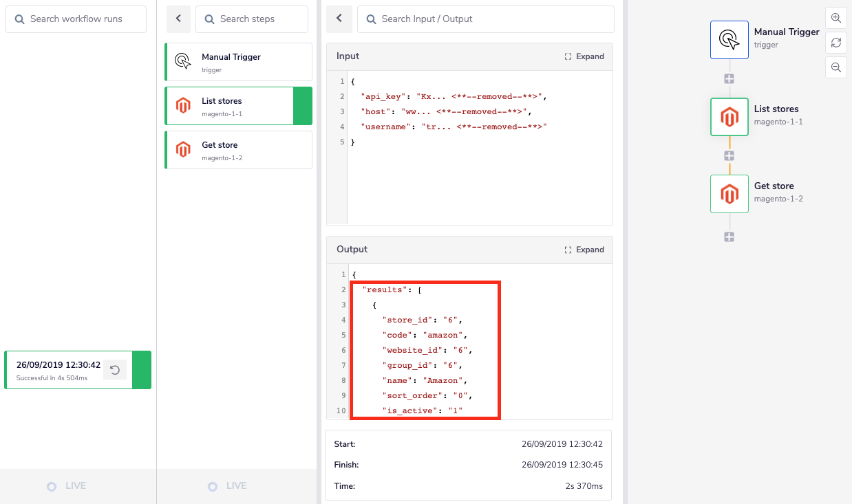852x504 pixels.
Task: Click the plus icon below Manual Trigger
Action: coord(729,78)
